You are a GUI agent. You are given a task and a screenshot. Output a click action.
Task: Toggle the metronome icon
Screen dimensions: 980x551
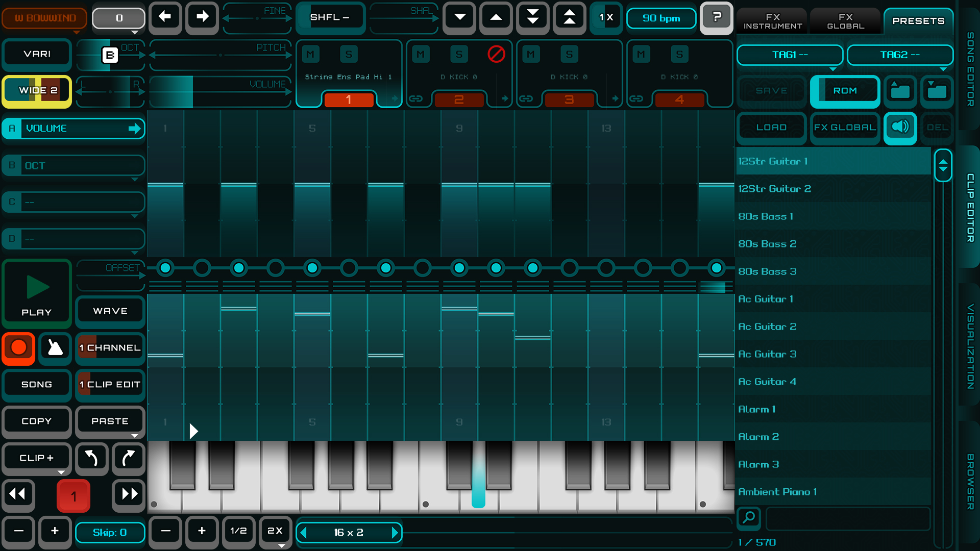tap(55, 348)
